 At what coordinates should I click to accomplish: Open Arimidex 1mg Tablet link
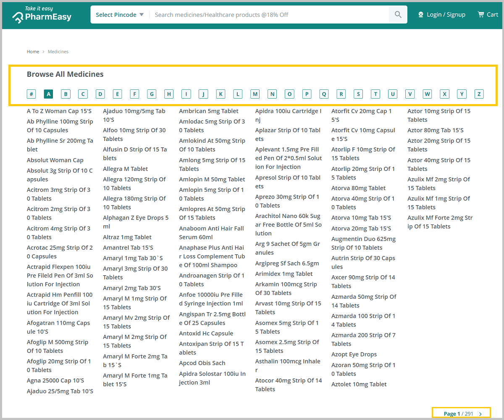pyautogui.click(x=284, y=274)
